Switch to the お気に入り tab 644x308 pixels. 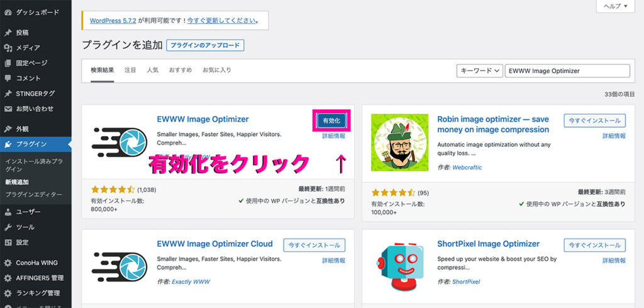(217, 71)
